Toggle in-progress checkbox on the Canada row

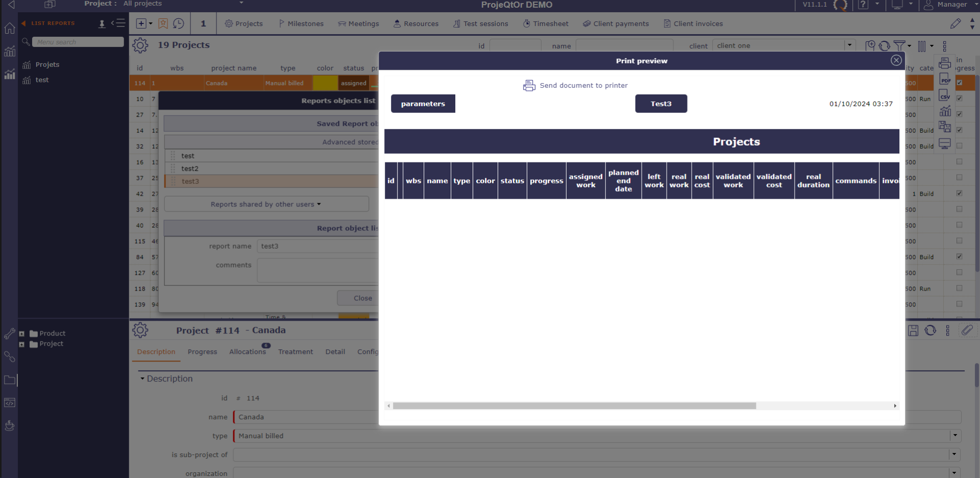[960, 83]
